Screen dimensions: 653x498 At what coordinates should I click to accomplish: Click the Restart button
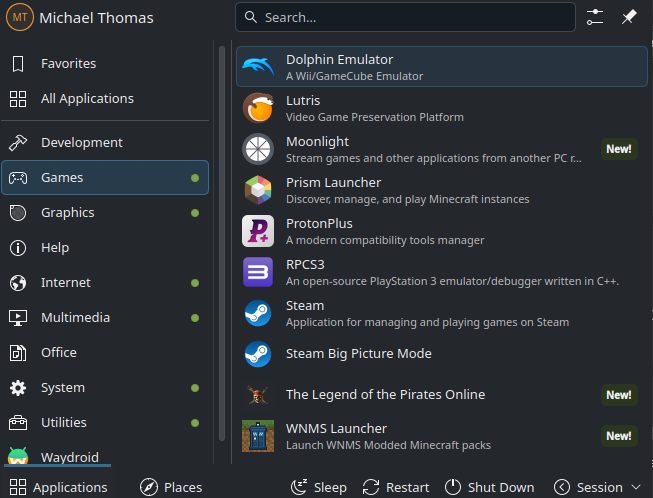click(x=396, y=487)
